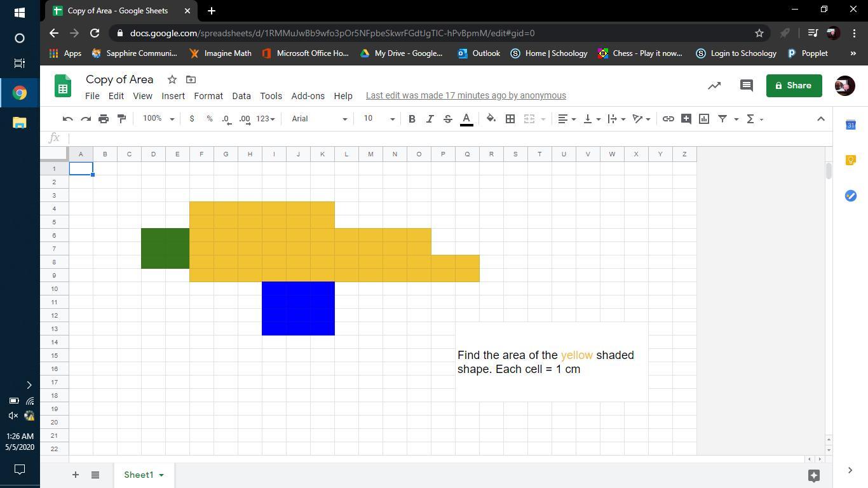
Task: Click the Print icon in toolbar
Action: (x=104, y=119)
